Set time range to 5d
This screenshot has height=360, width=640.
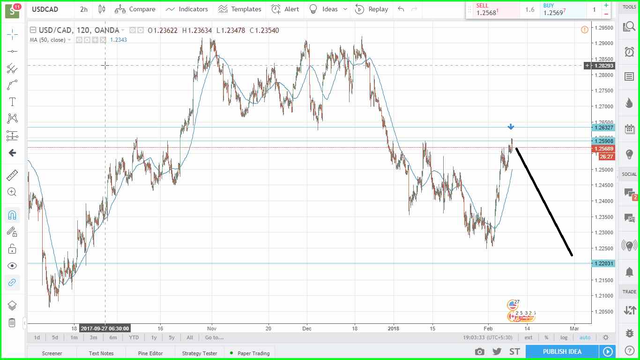[x=55, y=338]
